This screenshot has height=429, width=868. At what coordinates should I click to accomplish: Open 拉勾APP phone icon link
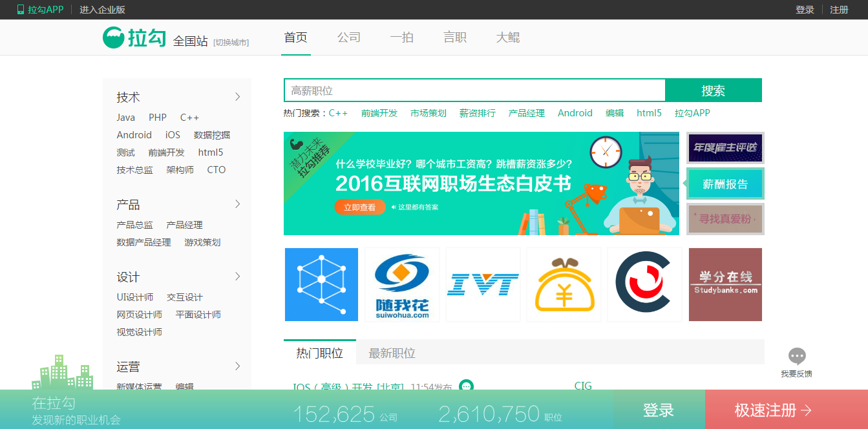[x=40, y=10]
